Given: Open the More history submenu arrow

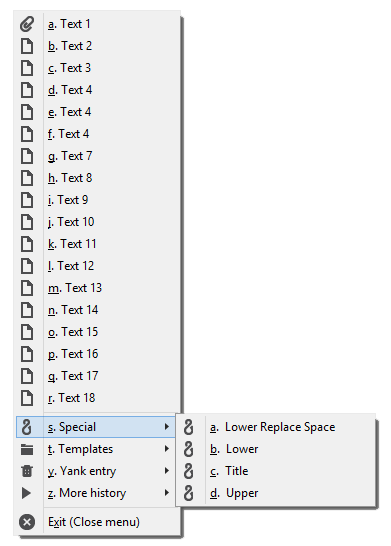Looking at the screenshot, I should (167, 493).
